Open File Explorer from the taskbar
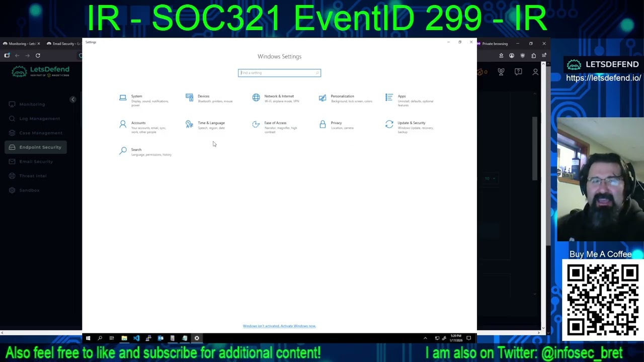Screen dimensions: 644x362 point(124,338)
